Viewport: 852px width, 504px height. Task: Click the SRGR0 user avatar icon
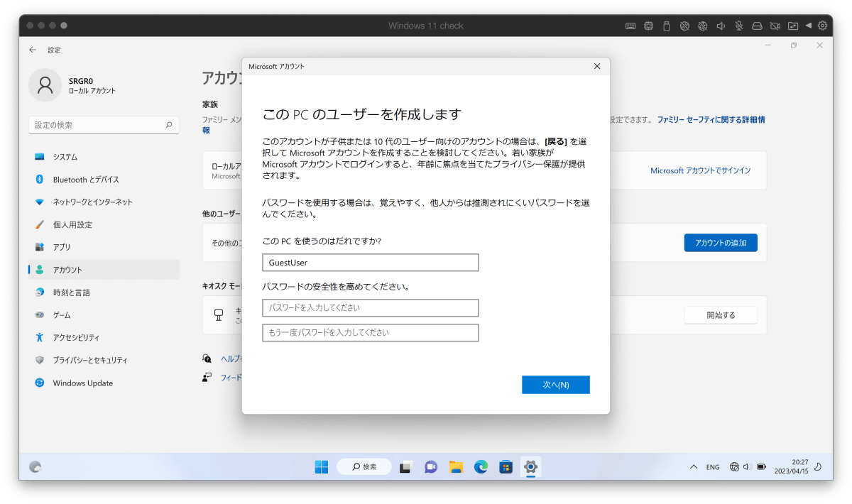tap(45, 85)
